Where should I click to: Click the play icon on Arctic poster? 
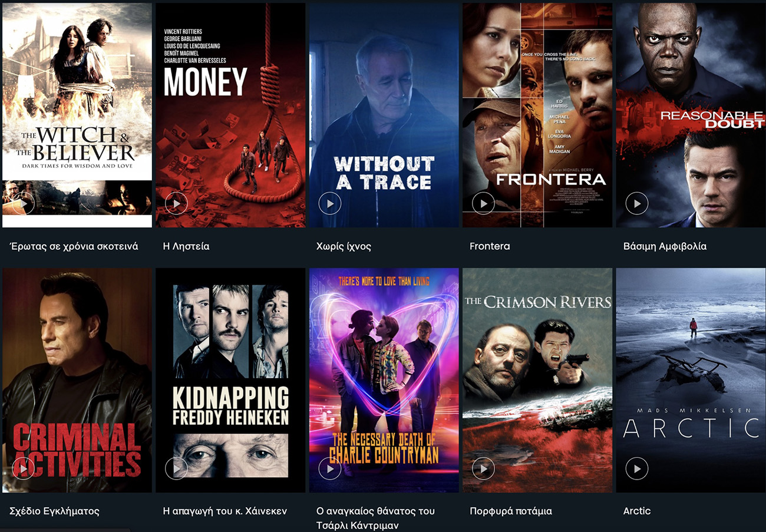tap(637, 469)
